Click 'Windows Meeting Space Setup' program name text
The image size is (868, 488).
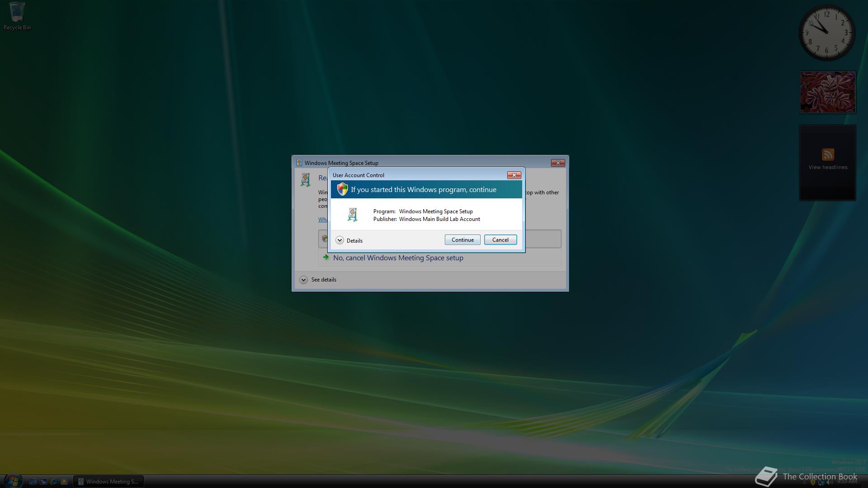pyautogui.click(x=436, y=211)
